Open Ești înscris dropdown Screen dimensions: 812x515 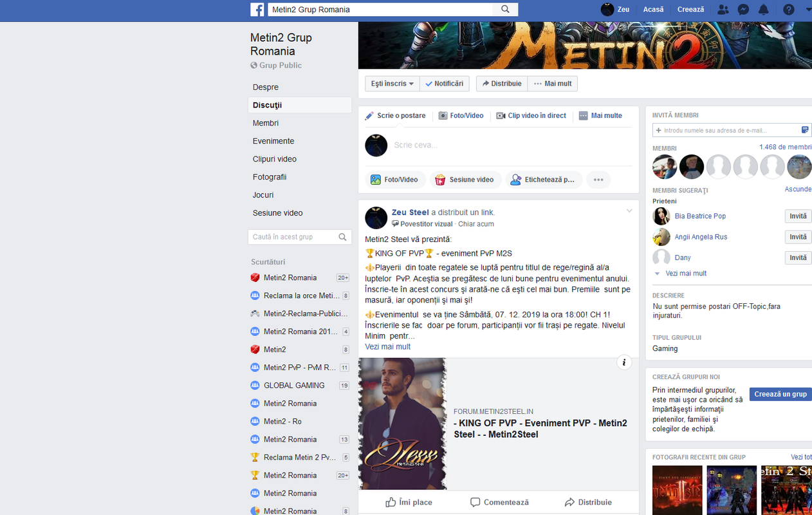click(x=392, y=84)
